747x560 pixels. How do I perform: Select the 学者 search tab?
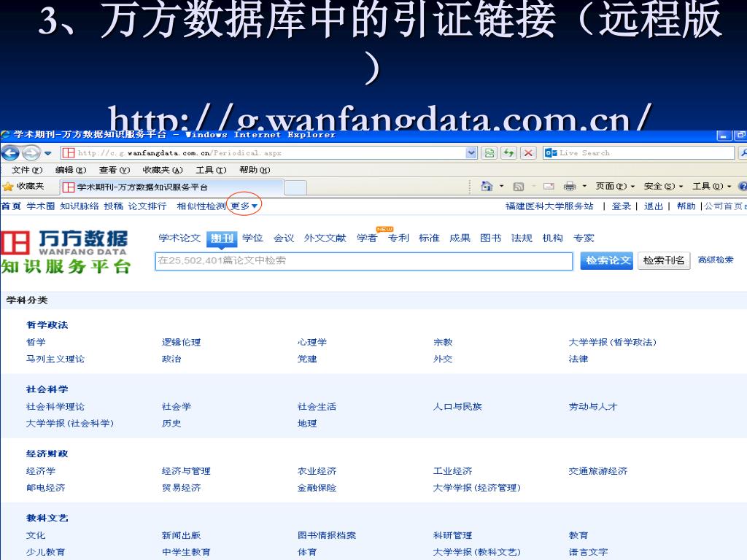367,238
